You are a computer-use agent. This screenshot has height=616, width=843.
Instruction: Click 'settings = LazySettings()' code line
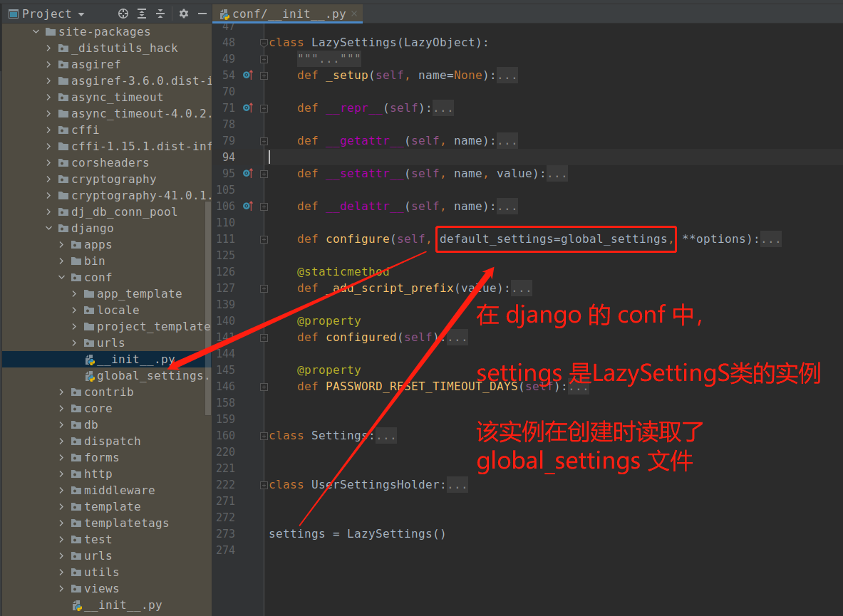357,534
